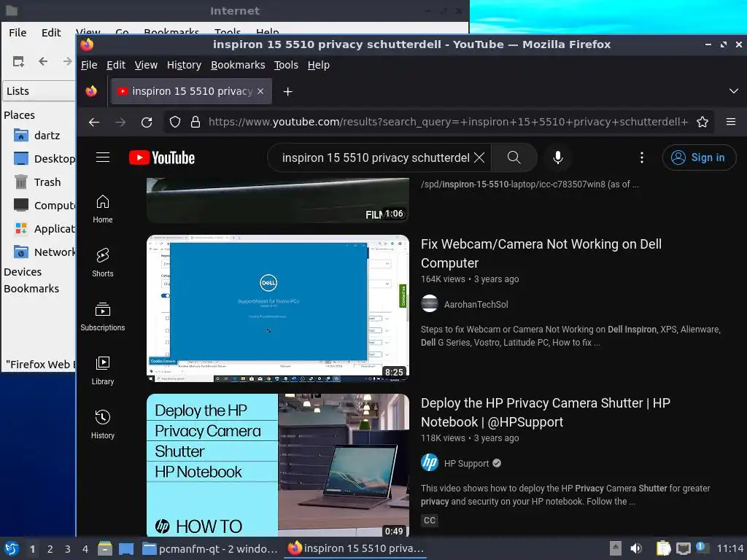
Task: Select the inspiron 15 5510 privacy tab
Action: point(192,91)
